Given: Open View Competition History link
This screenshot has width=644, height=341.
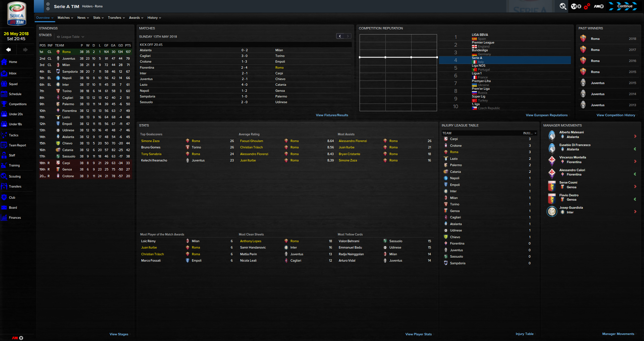Looking at the screenshot, I should (615, 115).
